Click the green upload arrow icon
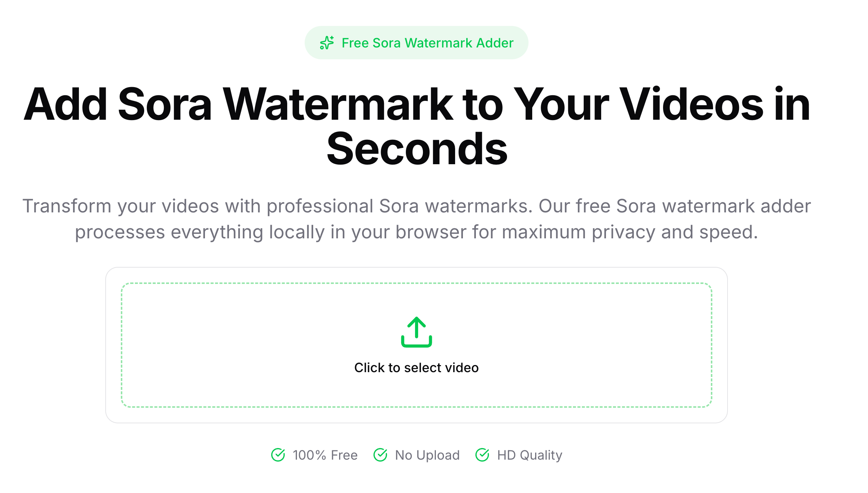Screen dimensions: 868x493 pyautogui.click(x=416, y=332)
